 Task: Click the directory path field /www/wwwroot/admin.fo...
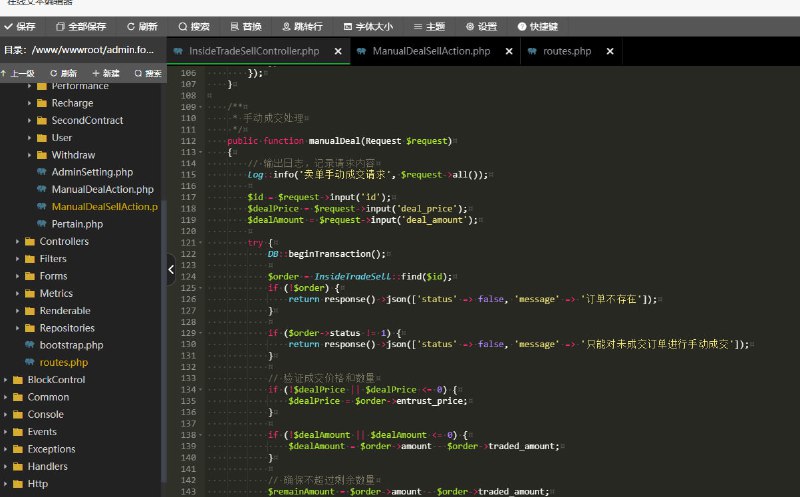coord(92,49)
